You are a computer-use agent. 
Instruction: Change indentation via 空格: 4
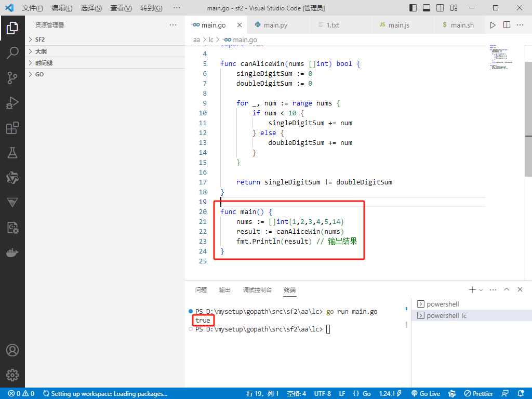coord(296,394)
